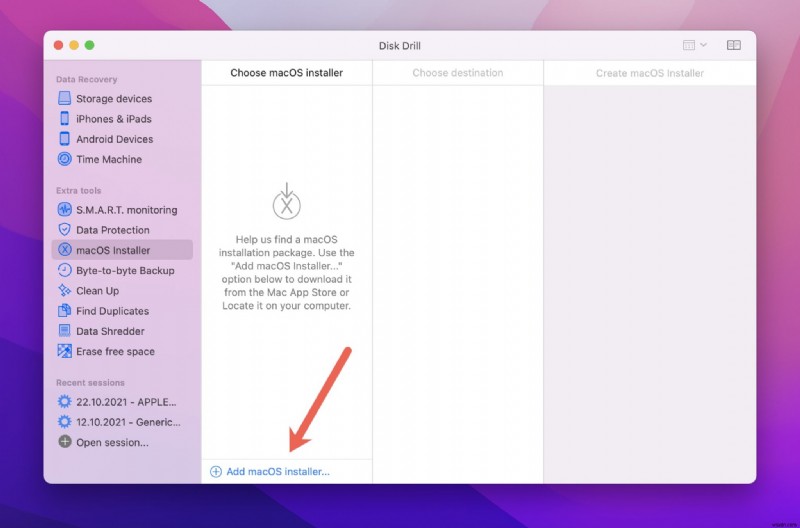The width and height of the screenshot is (800, 528).
Task: Click the Android Devices icon
Action: coord(64,139)
